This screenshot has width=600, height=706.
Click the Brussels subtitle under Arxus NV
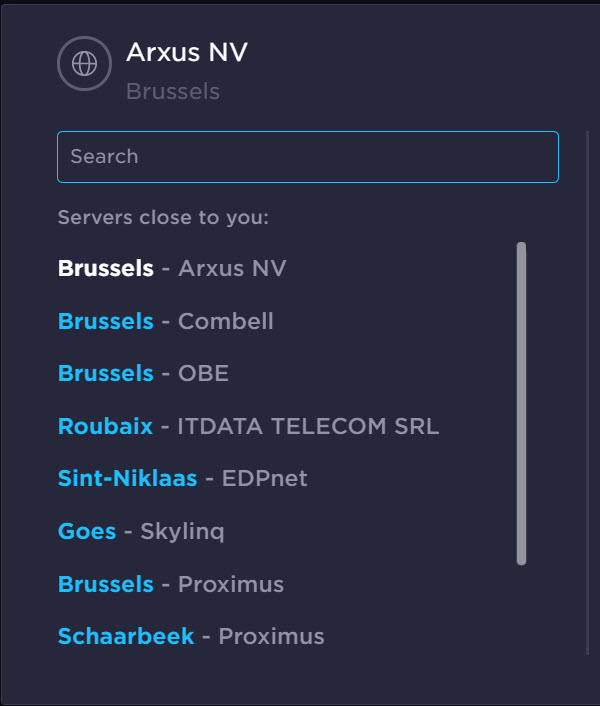(x=173, y=92)
